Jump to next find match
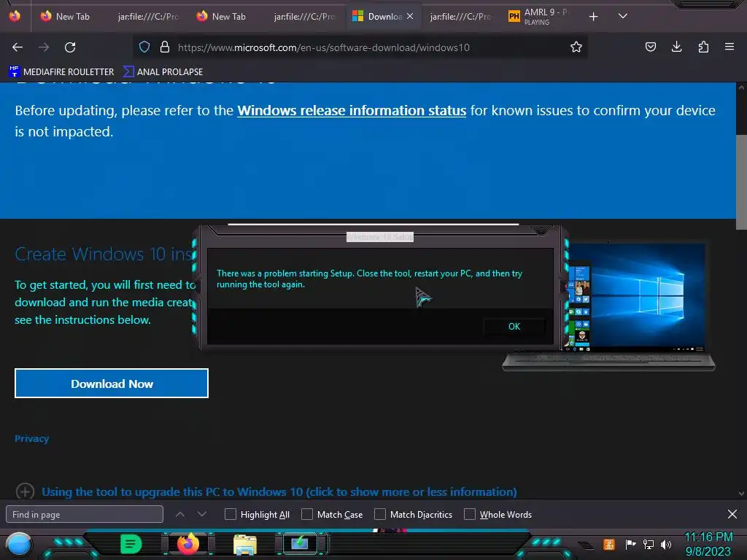The height and width of the screenshot is (560, 747). [202, 514]
